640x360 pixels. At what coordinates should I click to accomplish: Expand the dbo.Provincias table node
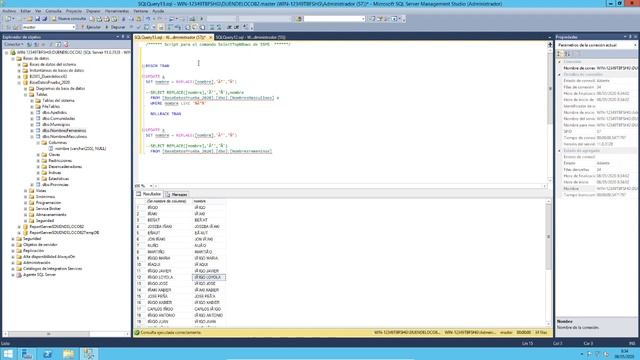pos(32,184)
